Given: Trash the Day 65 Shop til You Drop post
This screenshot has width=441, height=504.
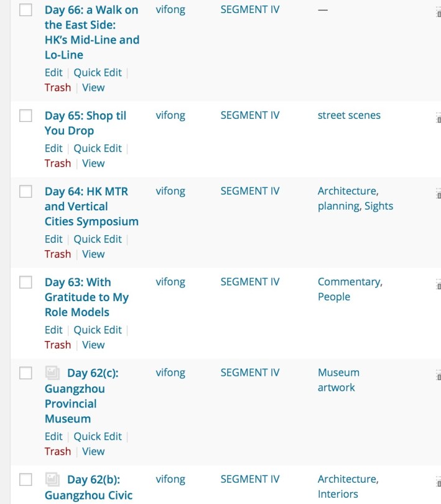Looking at the screenshot, I should [58, 163].
